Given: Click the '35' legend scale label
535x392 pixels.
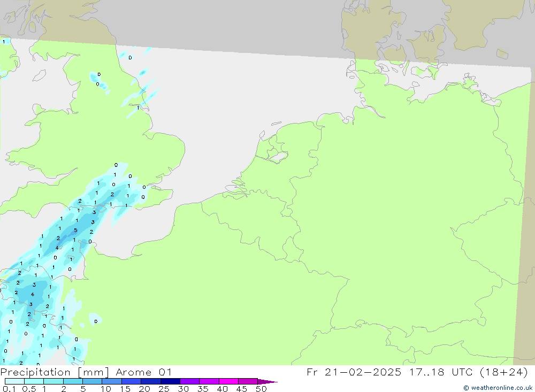Looking at the screenshot, I should pos(203,389).
